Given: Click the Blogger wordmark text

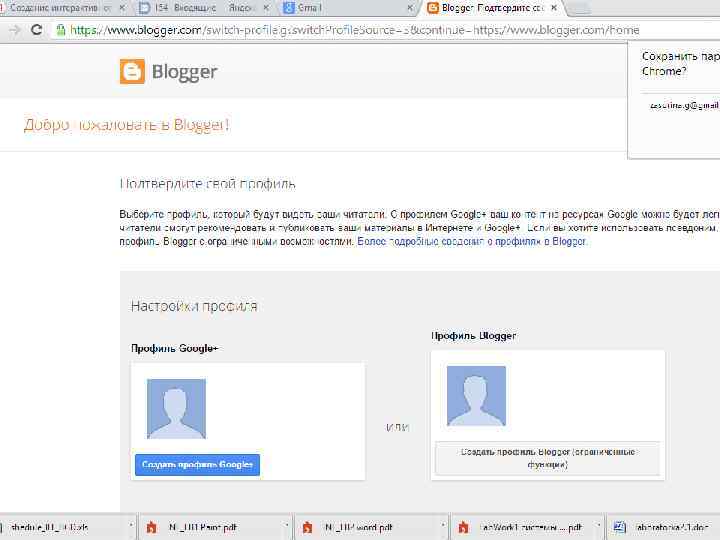Looking at the screenshot, I should pos(184,72).
